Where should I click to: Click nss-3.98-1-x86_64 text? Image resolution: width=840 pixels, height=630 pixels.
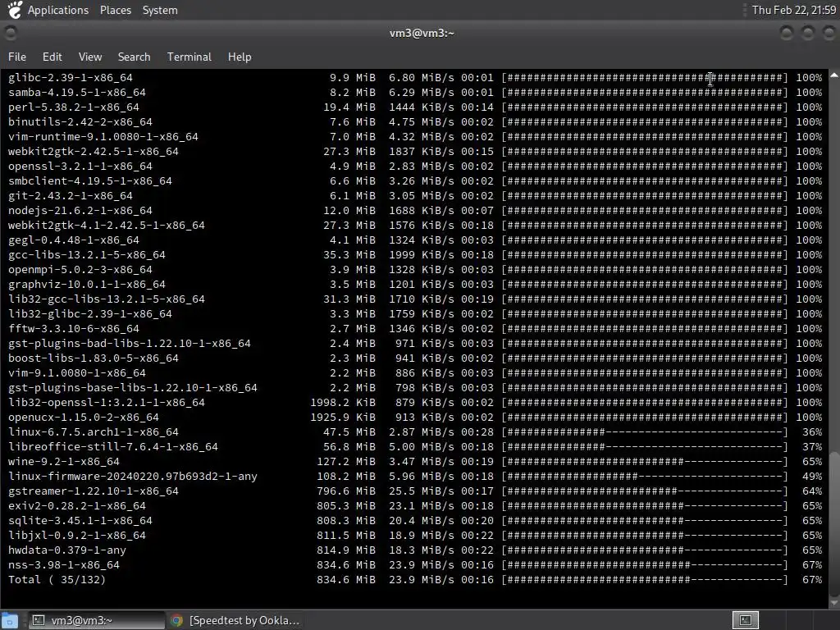[64, 565]
